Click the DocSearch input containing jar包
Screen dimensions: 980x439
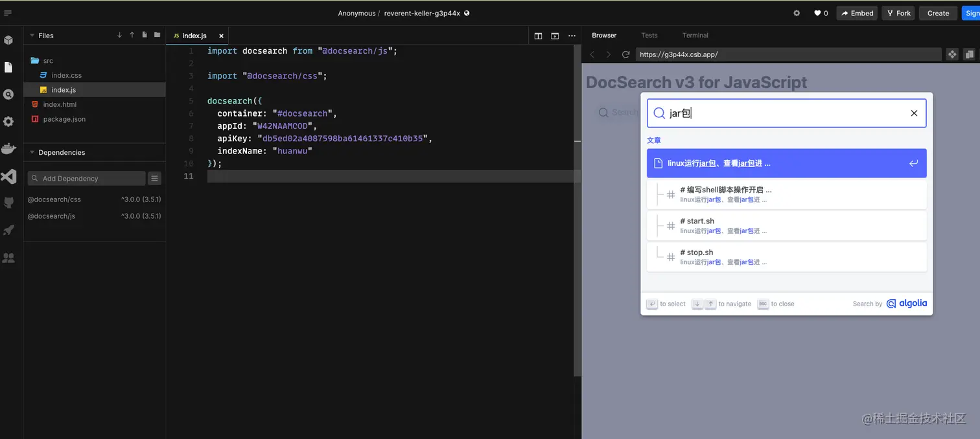[x=786, y=113]
